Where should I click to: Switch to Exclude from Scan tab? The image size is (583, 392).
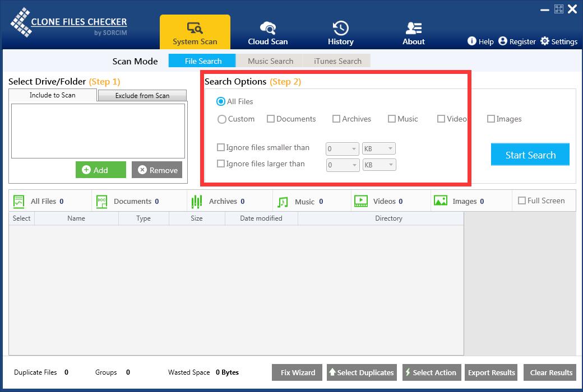point(142,96)
